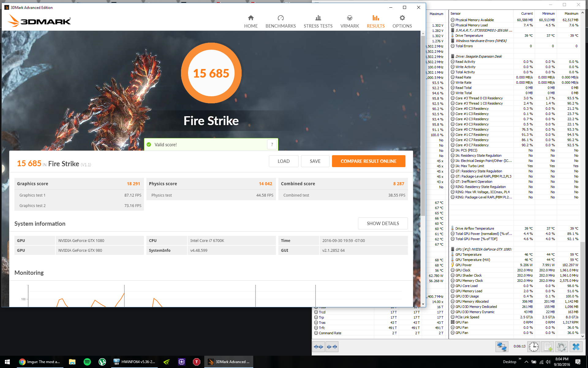Click the 3DMark Advanced taskbar item
This screenshot has height=368, width=588.
coord(229,362)
